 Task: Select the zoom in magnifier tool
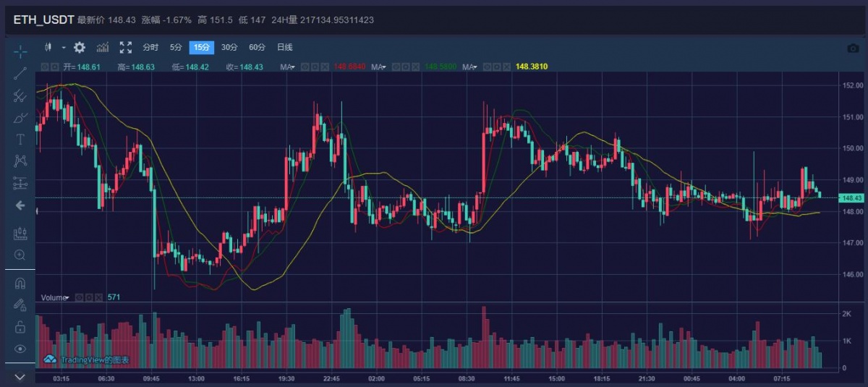click(20, 255)
